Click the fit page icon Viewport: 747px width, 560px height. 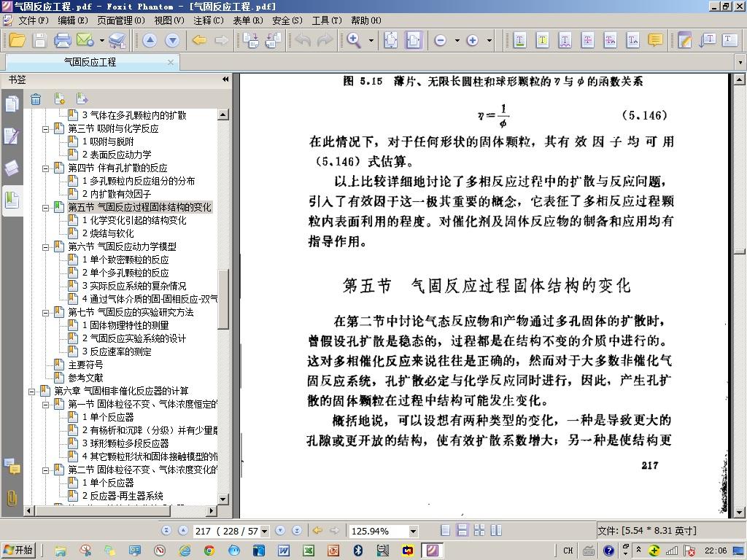click(x=391, y=40)
